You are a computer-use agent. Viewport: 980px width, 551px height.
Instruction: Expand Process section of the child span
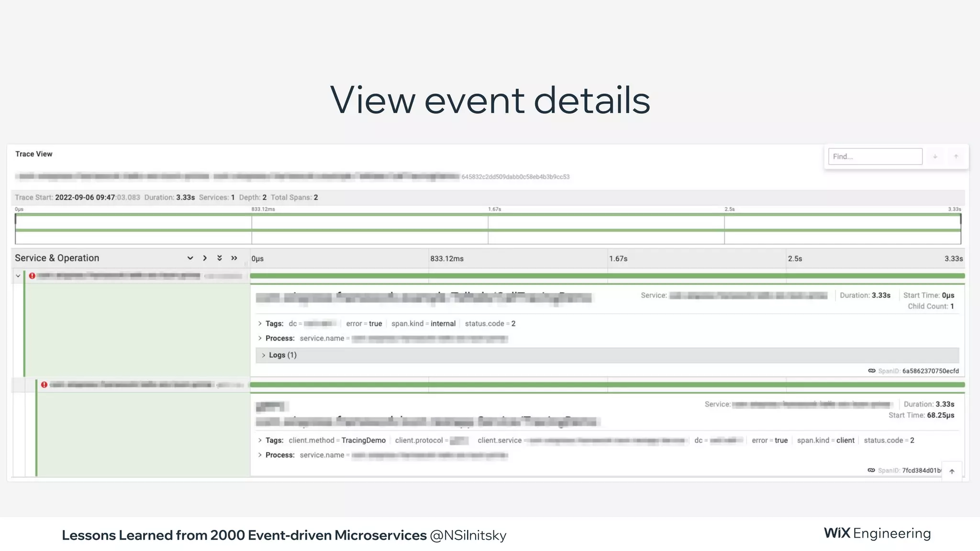(x=276, y=455)
